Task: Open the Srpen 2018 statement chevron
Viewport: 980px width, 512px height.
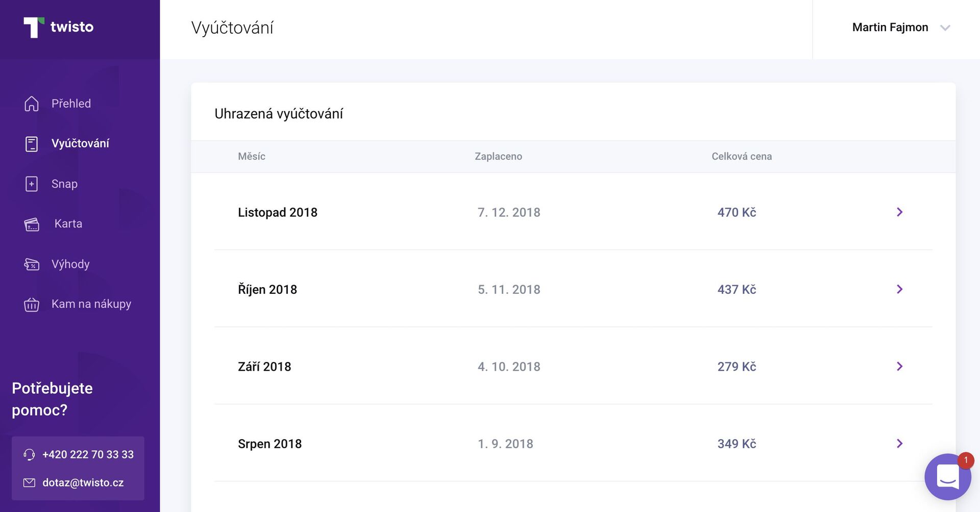Action: pyautogui.click(x=899, y=444)
